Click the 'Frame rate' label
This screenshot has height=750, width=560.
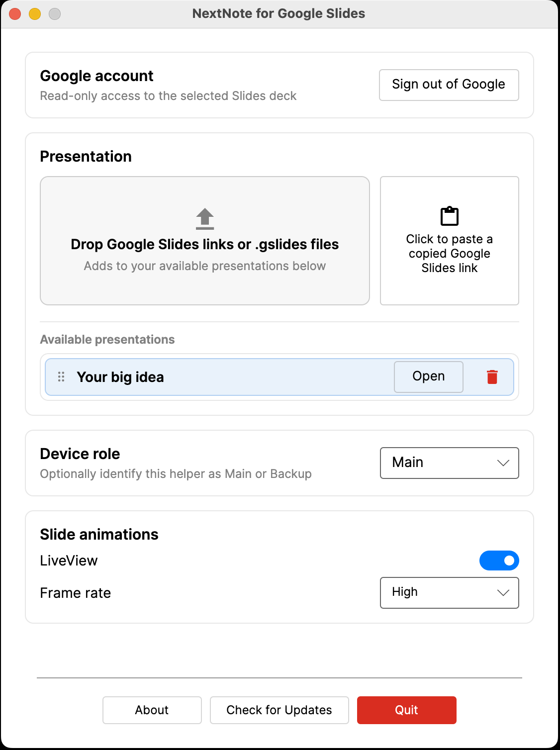pos(76,593)
